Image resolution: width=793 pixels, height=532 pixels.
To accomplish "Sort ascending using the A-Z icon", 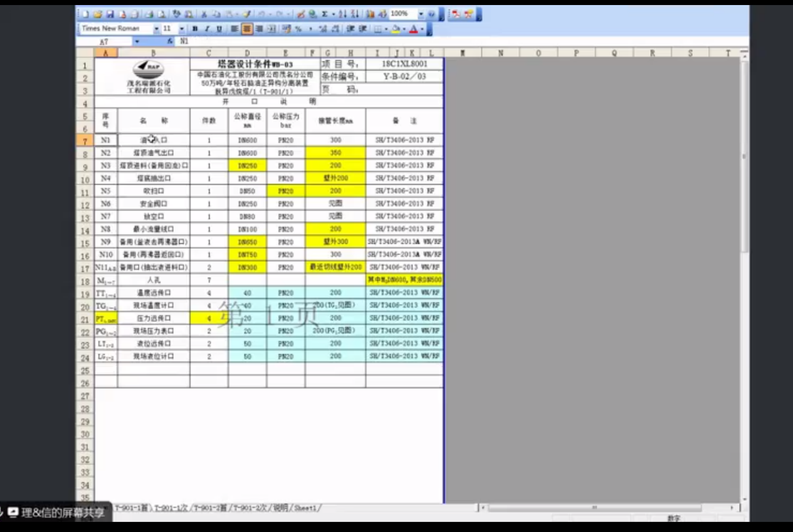I will click(343, 14).
